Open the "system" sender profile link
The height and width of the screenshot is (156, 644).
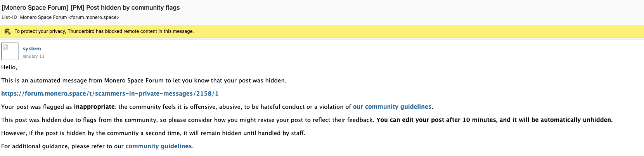[x=31, y=48]
